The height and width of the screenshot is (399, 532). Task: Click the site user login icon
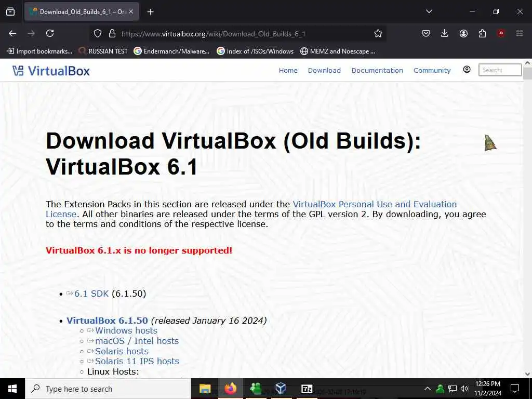point(467,70)
